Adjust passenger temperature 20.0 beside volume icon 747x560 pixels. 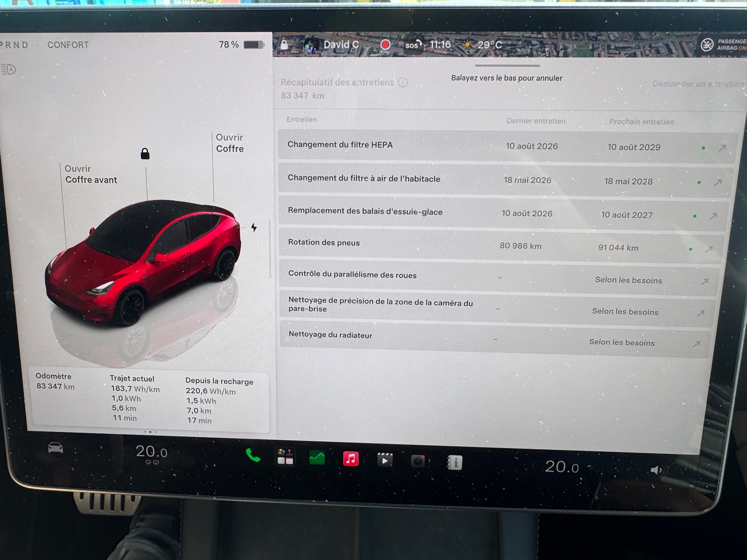pos(562,467)
